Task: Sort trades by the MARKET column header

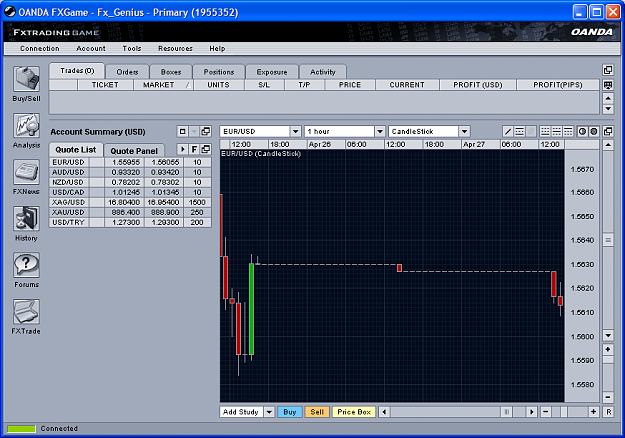Action: point(163,85)
